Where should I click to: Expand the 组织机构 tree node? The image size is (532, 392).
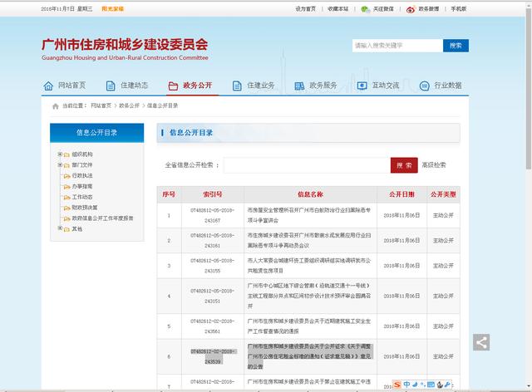[60, 154]
